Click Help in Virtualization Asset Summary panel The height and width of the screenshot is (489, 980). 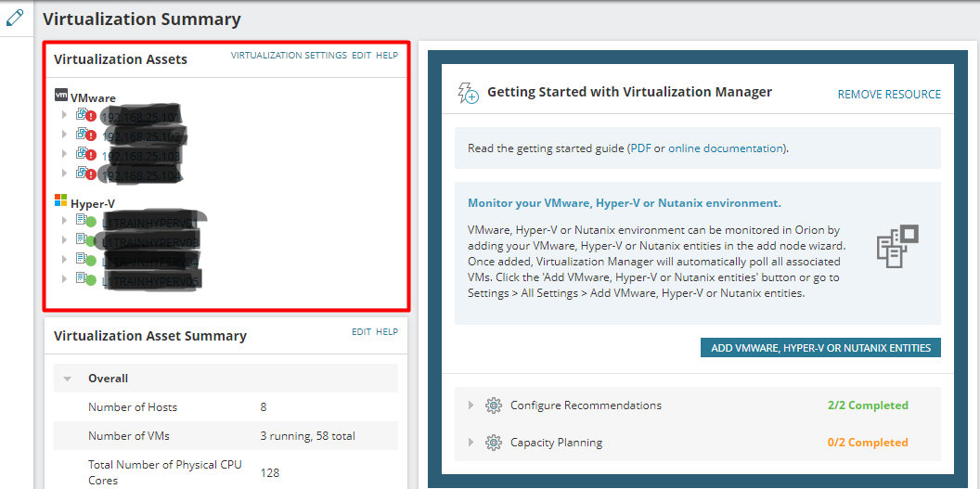pos(387,331)
